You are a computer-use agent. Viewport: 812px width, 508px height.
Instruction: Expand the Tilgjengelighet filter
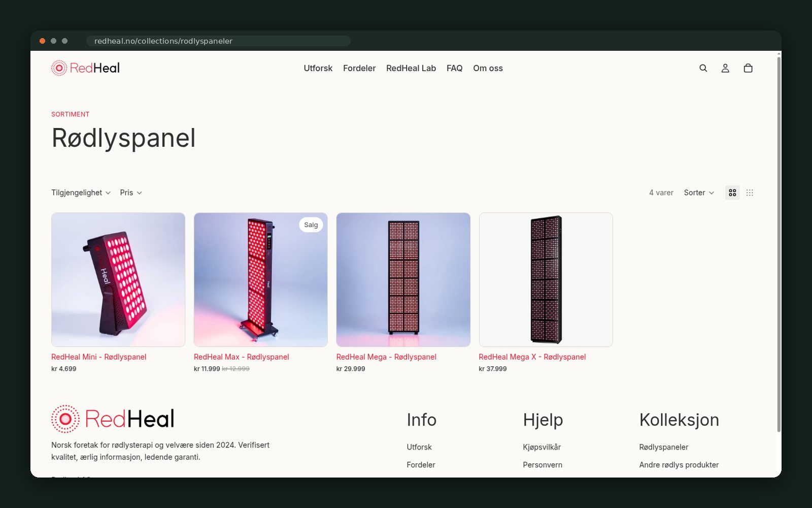(x=81, y=193)
